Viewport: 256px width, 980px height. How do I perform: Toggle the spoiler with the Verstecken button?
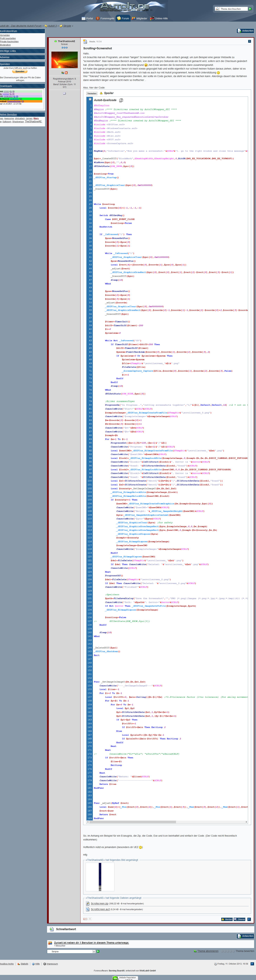(92, 93)
